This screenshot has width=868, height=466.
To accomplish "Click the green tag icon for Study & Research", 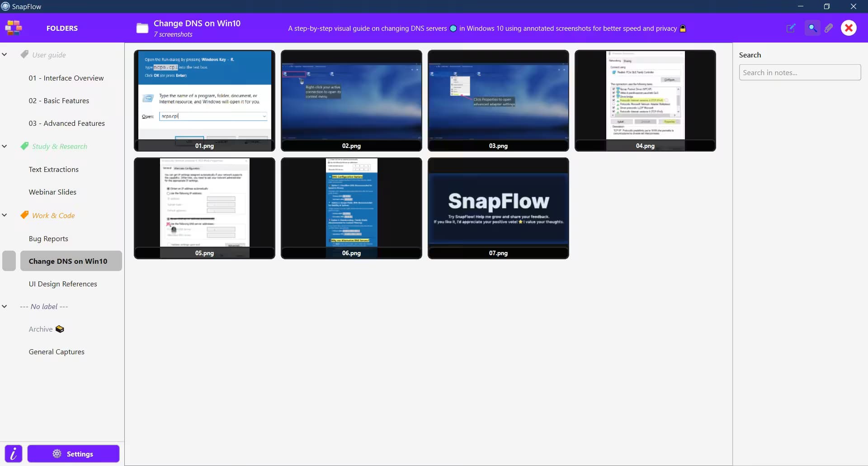I will 24,146.
